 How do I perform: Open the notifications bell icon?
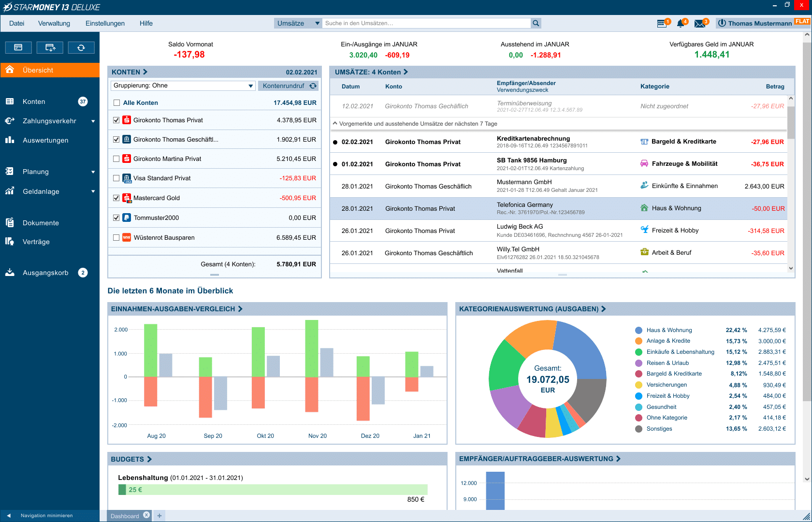click(681, 23)
